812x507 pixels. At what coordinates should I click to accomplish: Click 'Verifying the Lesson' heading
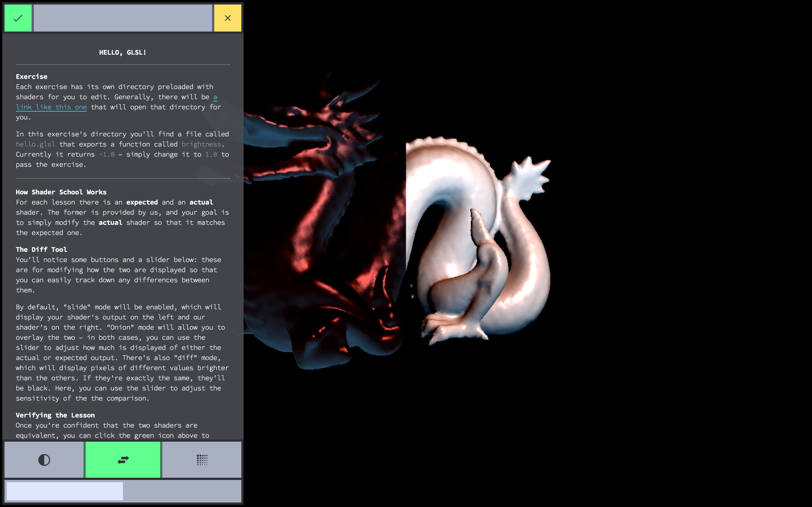pyautogui.click(x=55, y=415)
